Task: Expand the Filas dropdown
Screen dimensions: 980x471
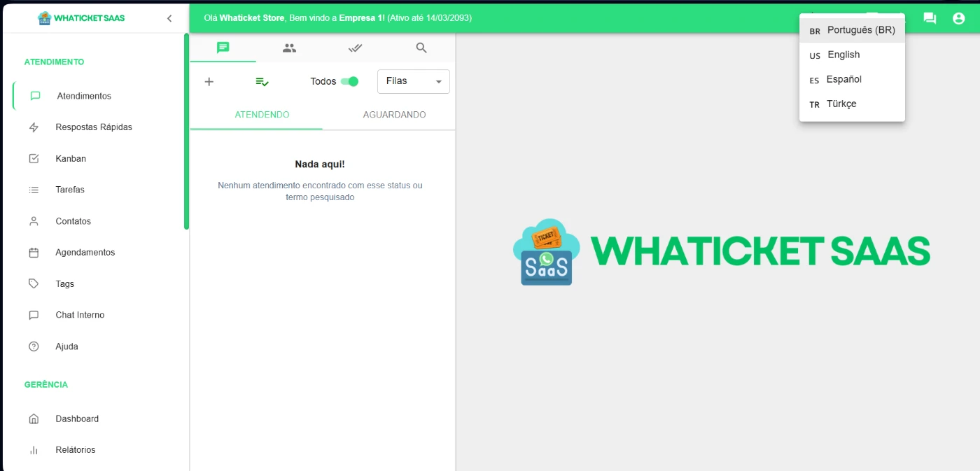Action: 413,81
